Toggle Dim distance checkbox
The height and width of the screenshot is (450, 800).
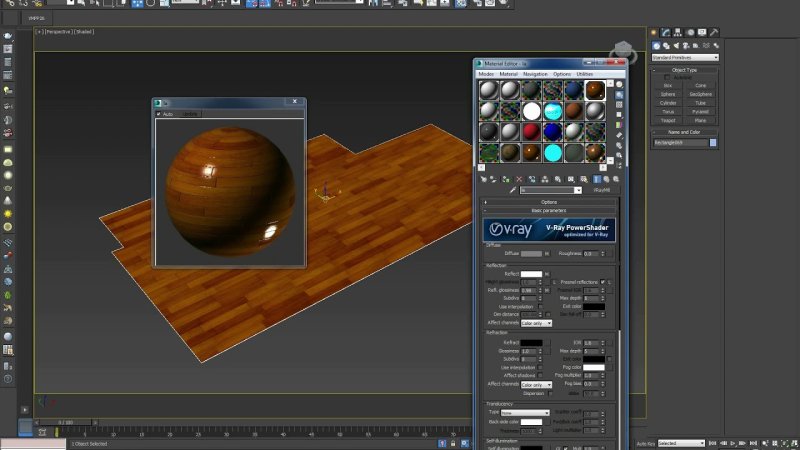548,314
